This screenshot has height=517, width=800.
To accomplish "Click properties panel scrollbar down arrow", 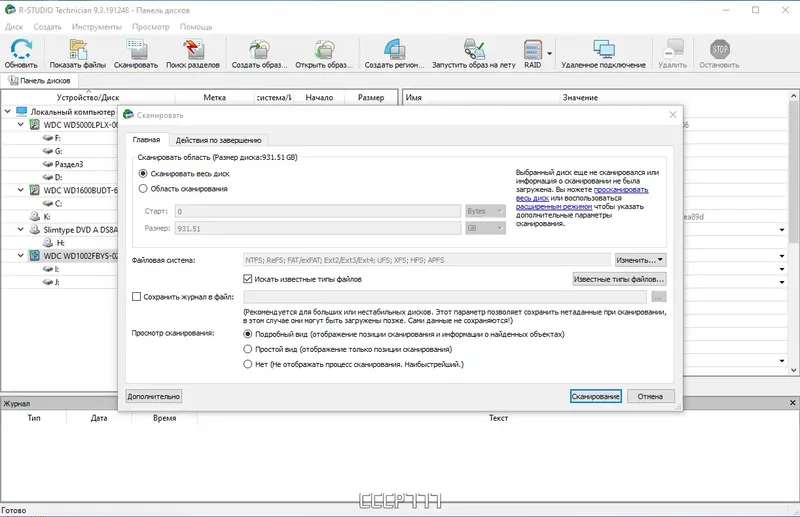I will (793, 370).
